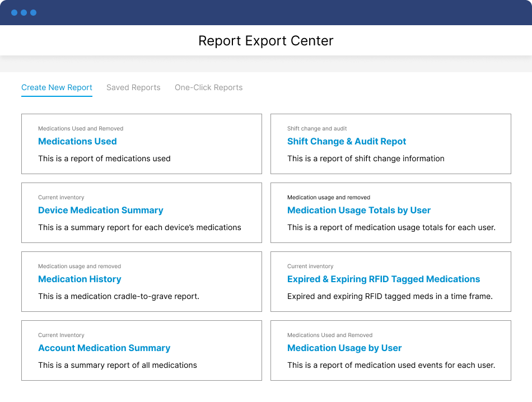Choose the Device Medication Summary report
The width and height of the screenshot is (532, 402).
click(101, 211)
